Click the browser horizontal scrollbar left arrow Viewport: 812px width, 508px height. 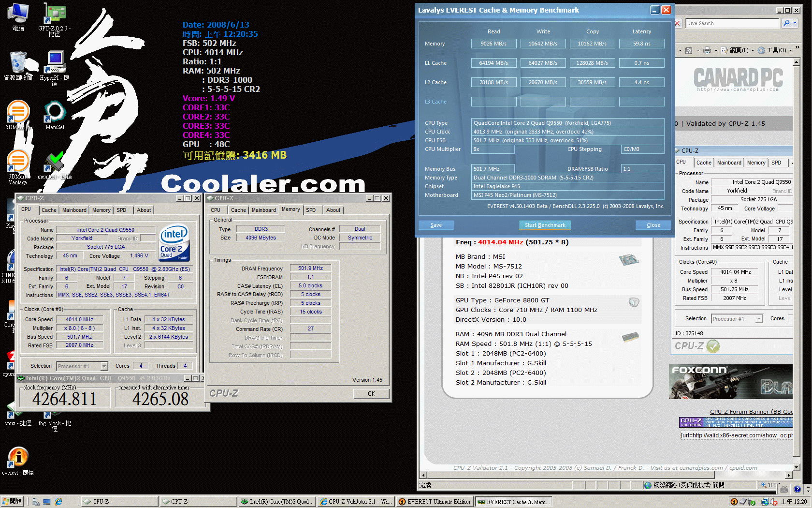click(423, 475)
